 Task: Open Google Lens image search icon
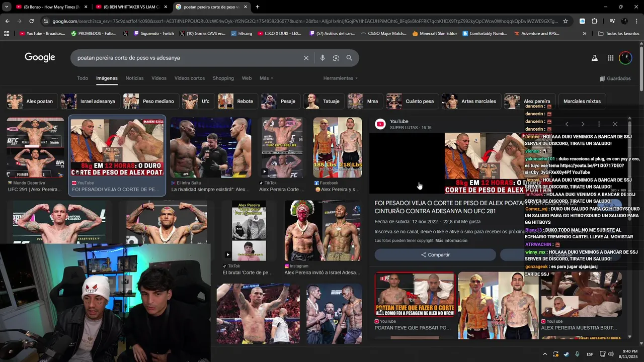click(336, 58)
